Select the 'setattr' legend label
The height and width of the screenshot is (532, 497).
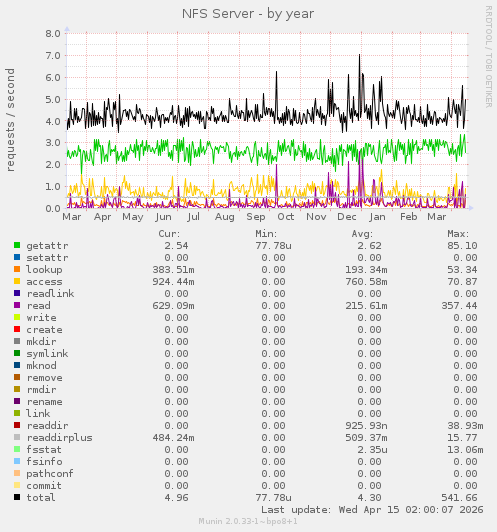[47, 258]
